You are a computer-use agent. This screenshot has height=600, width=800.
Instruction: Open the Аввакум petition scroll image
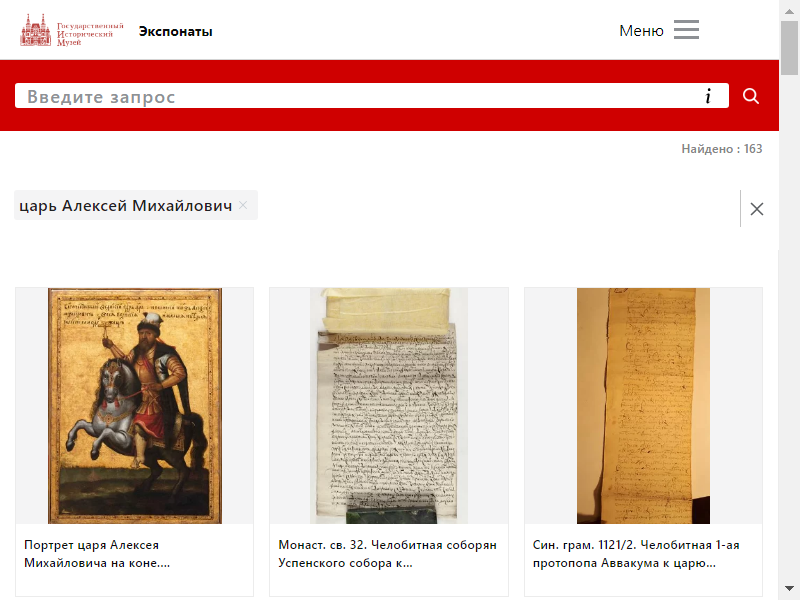pos(643,406)
